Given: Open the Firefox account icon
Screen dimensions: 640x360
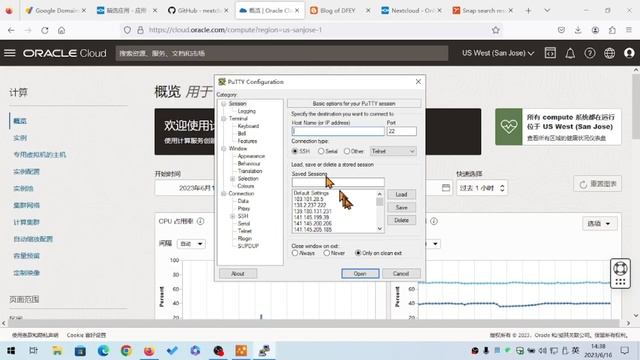Looking at the screenshot, I should (x=595, y=30).
